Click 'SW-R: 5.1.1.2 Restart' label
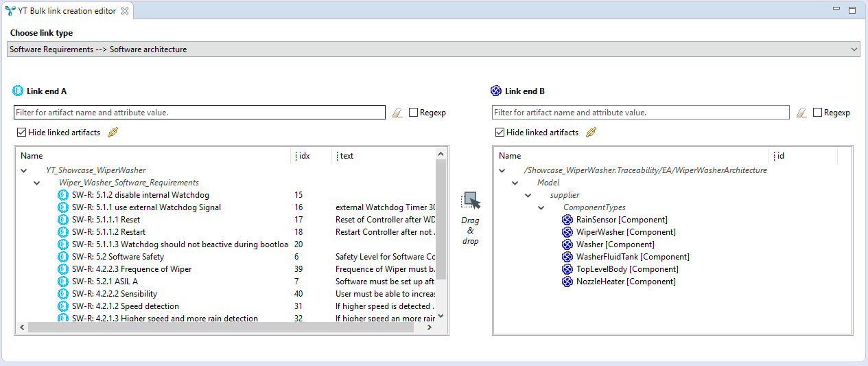This screenshot has height=366, width=868. 108,232
